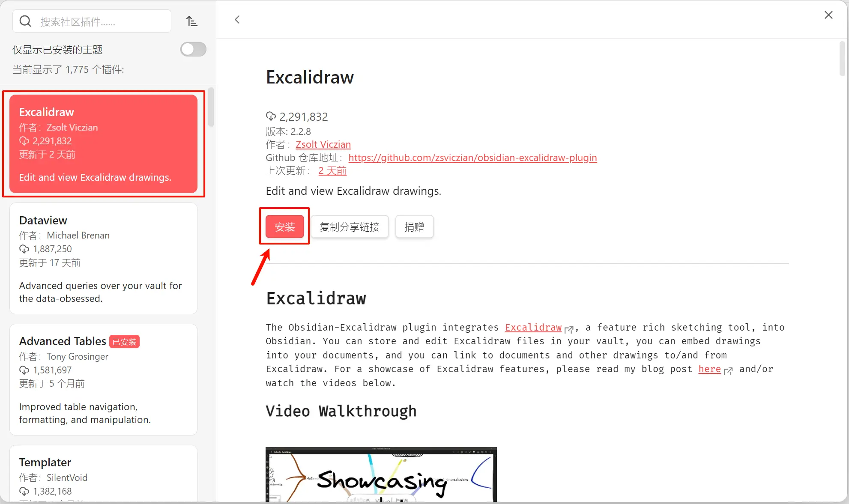
Task: Click external link icon after Excalidraw link
Action: click(569, 329)
